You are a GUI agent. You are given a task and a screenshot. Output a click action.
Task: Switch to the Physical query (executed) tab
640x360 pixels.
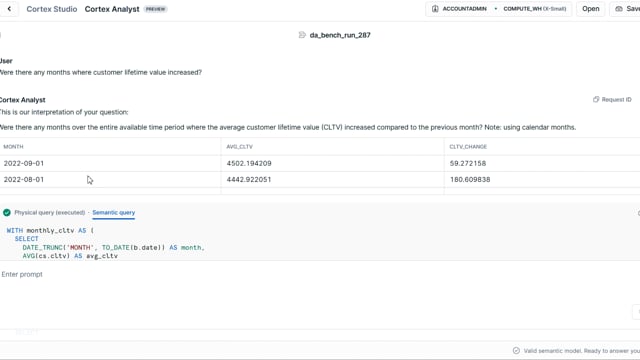tap(50, 213)
